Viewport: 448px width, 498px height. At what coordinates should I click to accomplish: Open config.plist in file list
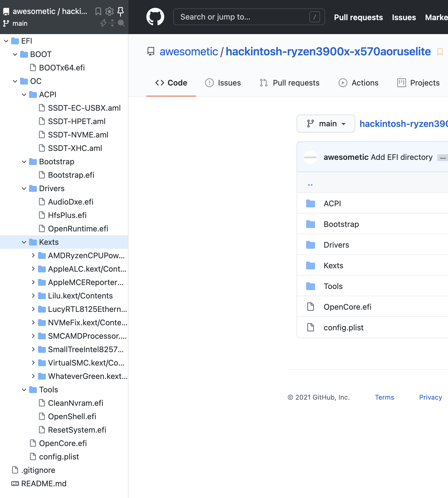click(344, 328)
